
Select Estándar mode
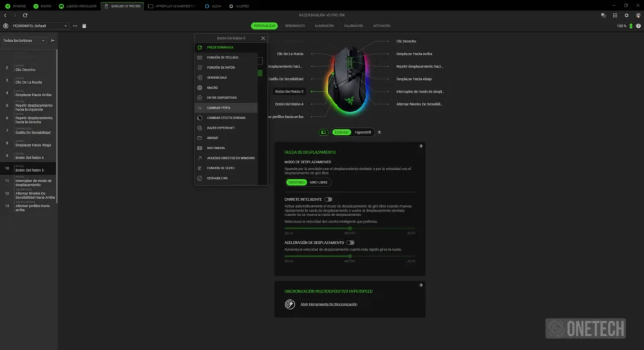341,132
